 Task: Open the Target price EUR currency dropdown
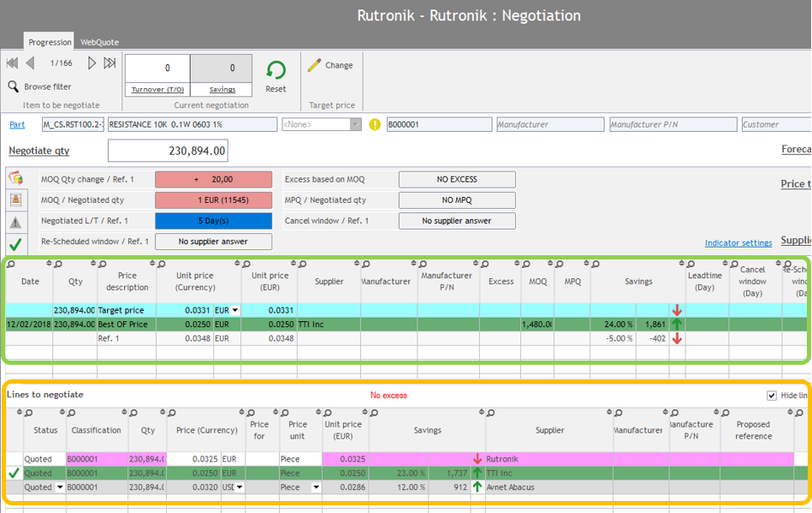[x=235, y=310]
